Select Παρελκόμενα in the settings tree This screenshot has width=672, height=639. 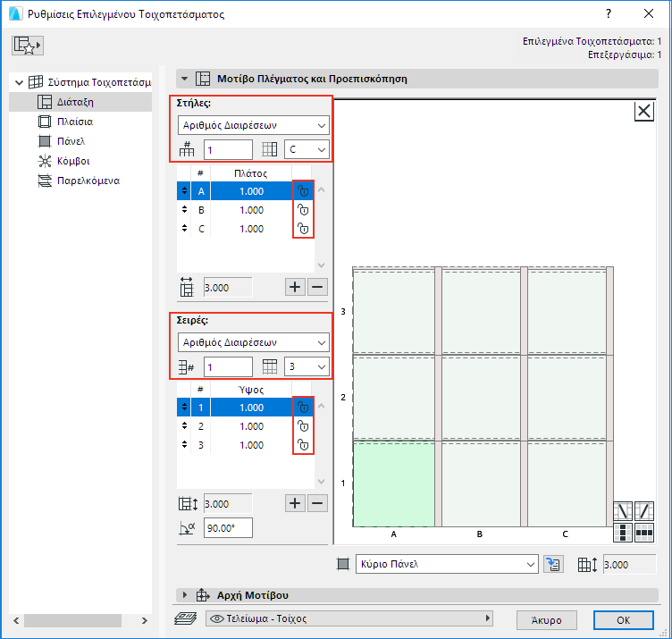point(88,181)
